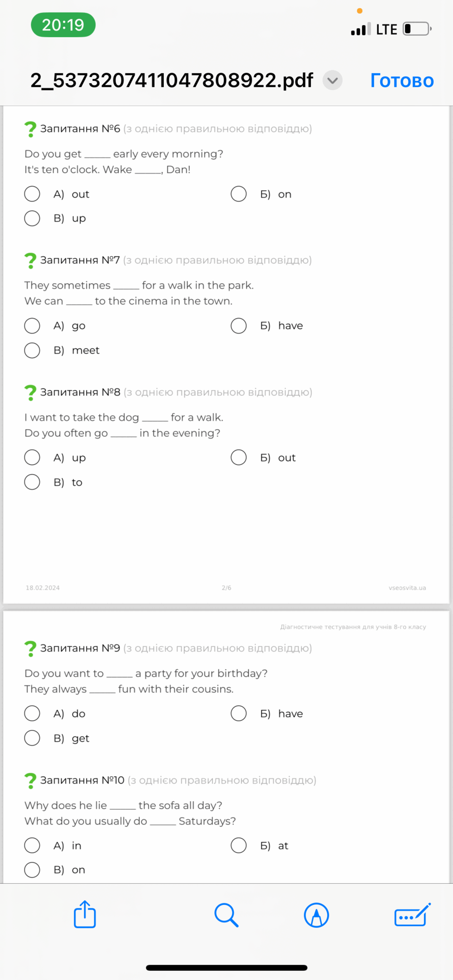Open the search magnifier tool
Image resolution: width=453 pixels, height=980 pixels.
coord(226,915)
